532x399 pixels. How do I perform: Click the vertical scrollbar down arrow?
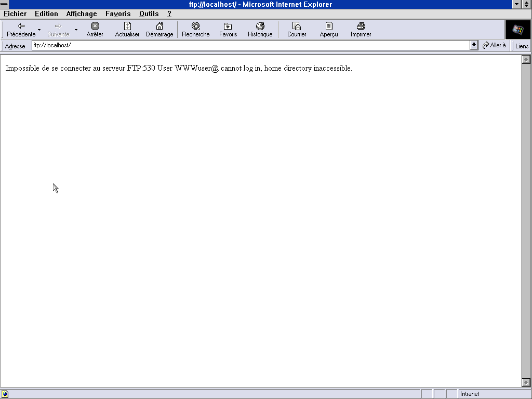pyautogui.click(x=526, y=383)
